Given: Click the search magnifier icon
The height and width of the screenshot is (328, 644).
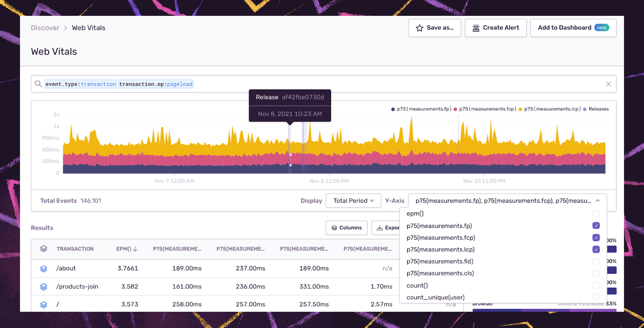Looking at the screenshot, I should (x=38, y=84).
